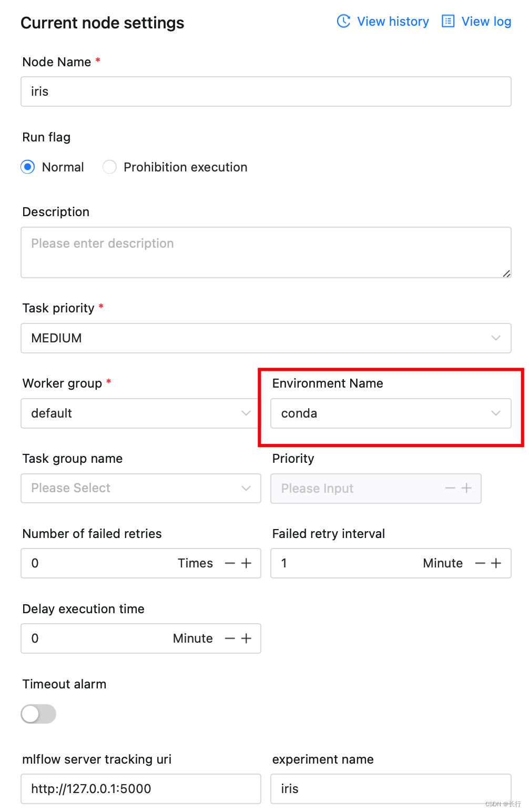The image size is (529, 812).
Task: Increase Priority with plus icon
Action: [x=466, y=489]
